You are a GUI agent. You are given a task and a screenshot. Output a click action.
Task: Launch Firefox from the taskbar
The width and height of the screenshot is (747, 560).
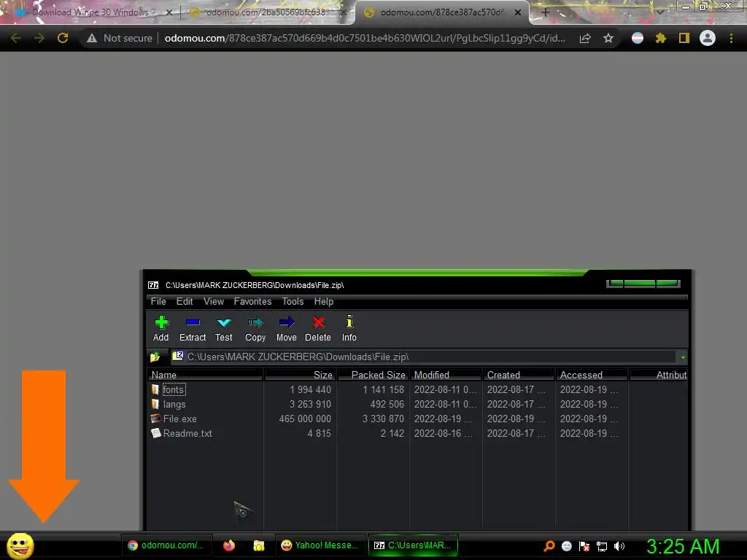[x=229, y=545]
